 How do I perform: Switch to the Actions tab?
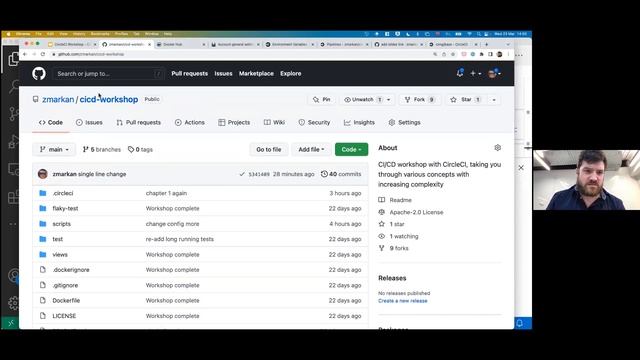(x=189, y=122)
